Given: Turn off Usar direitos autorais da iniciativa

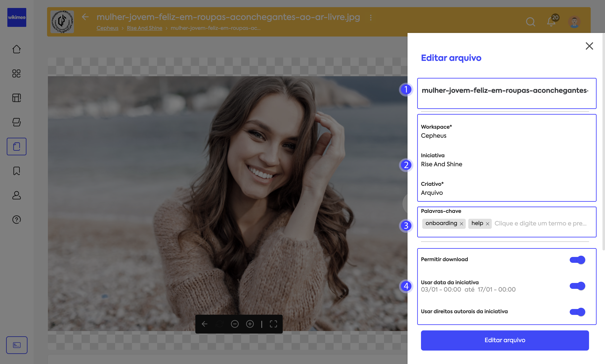Looking at the screenshot, I should click(577, 312).
